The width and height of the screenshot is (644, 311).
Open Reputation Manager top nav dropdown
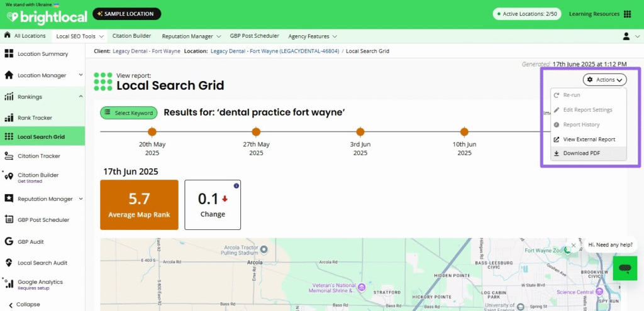tap(191, 36)
